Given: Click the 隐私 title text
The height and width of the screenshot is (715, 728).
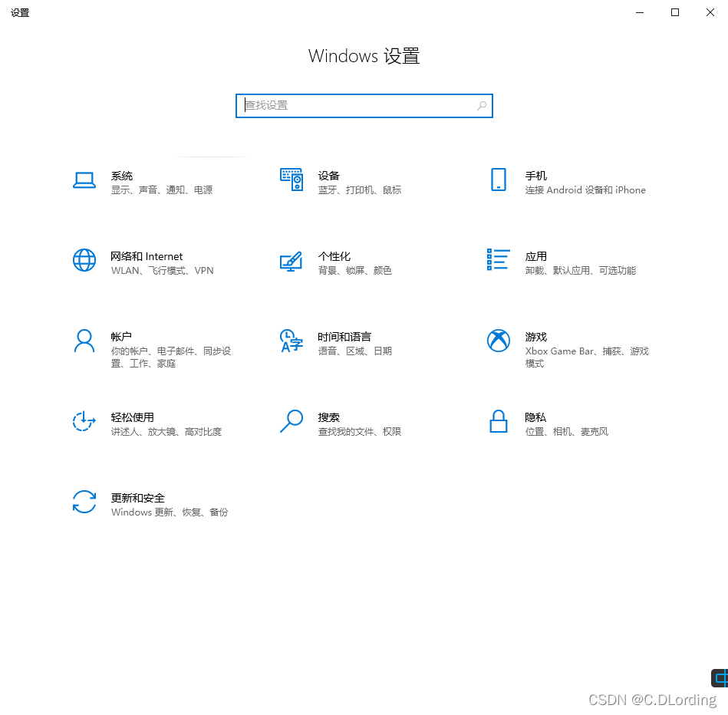Looking at the screenshot, I should click(x=535, y=417).
